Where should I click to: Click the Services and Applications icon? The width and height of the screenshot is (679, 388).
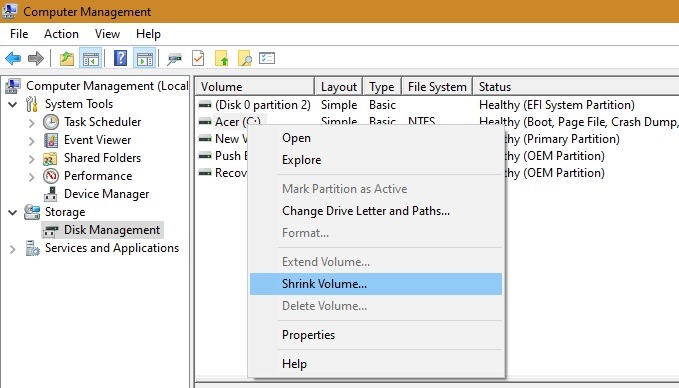coord(32,248)
